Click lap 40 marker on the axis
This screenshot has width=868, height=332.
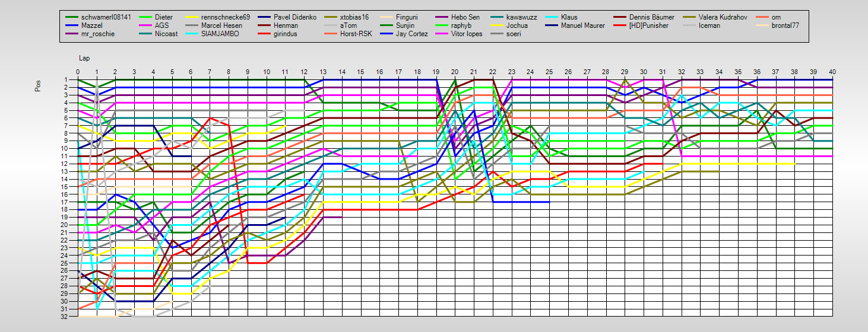tap(832, 72)
